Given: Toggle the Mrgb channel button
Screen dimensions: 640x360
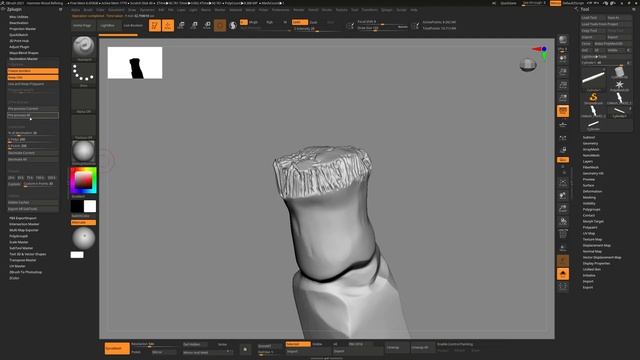Looking at the screenshot, I should click(253, 22).
